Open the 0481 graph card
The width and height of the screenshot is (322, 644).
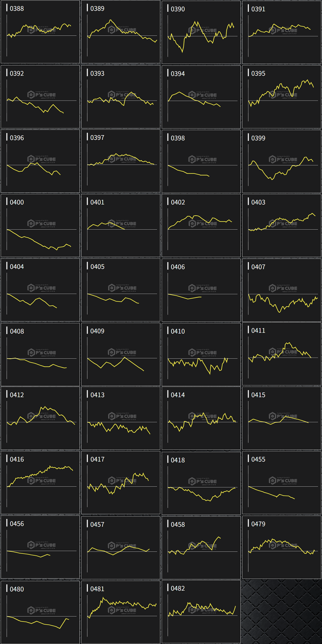[x=121, y=612]
